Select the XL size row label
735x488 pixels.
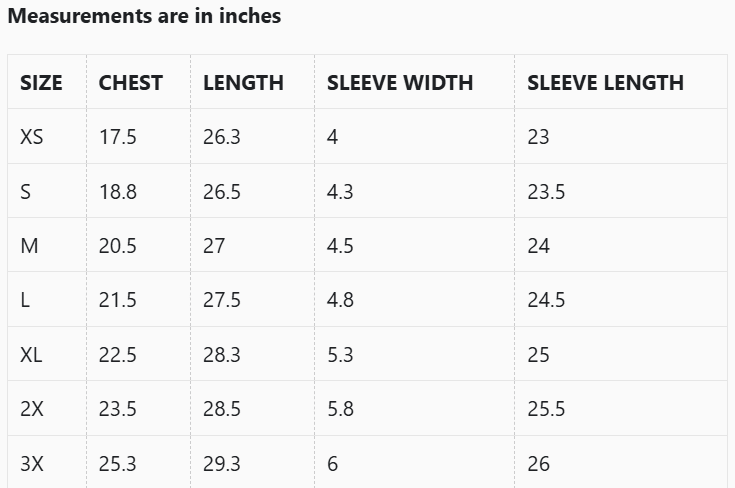pyautogui.click(x=32, y=355)
